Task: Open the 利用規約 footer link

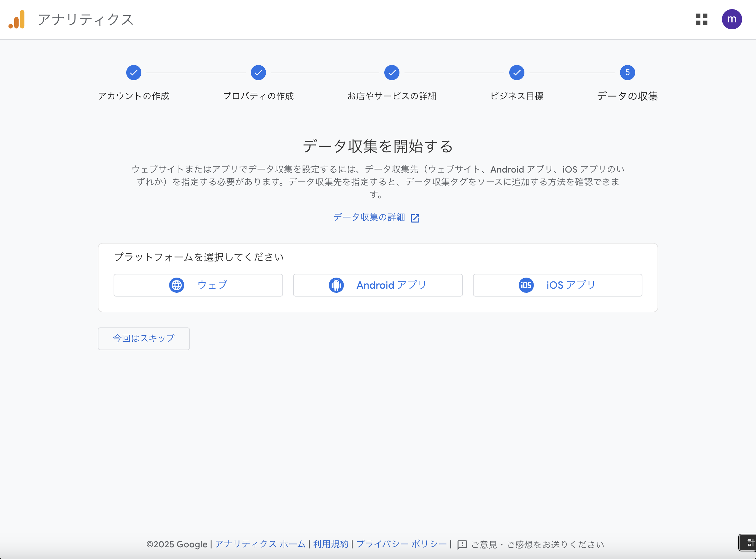Action: tap(331, 544)
